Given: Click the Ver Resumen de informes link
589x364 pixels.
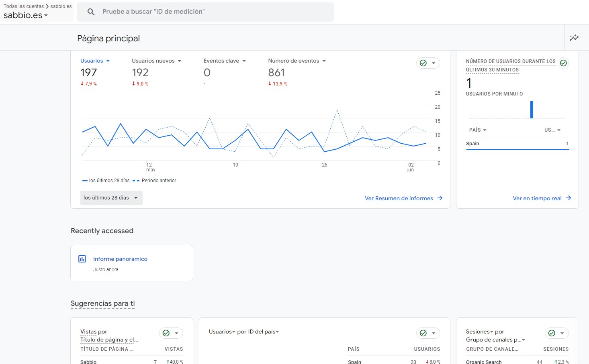Looking at the screenshot, I should (x=399, y=198).
